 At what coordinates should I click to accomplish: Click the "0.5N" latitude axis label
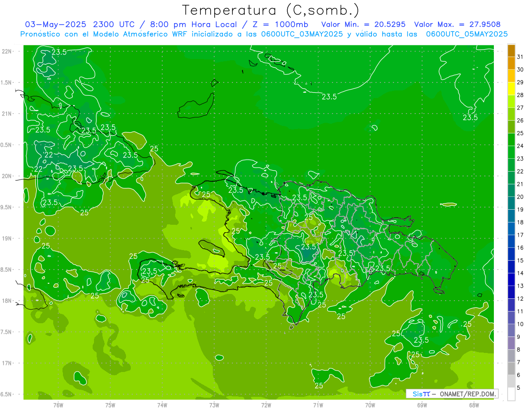click(x=7, y=145)
